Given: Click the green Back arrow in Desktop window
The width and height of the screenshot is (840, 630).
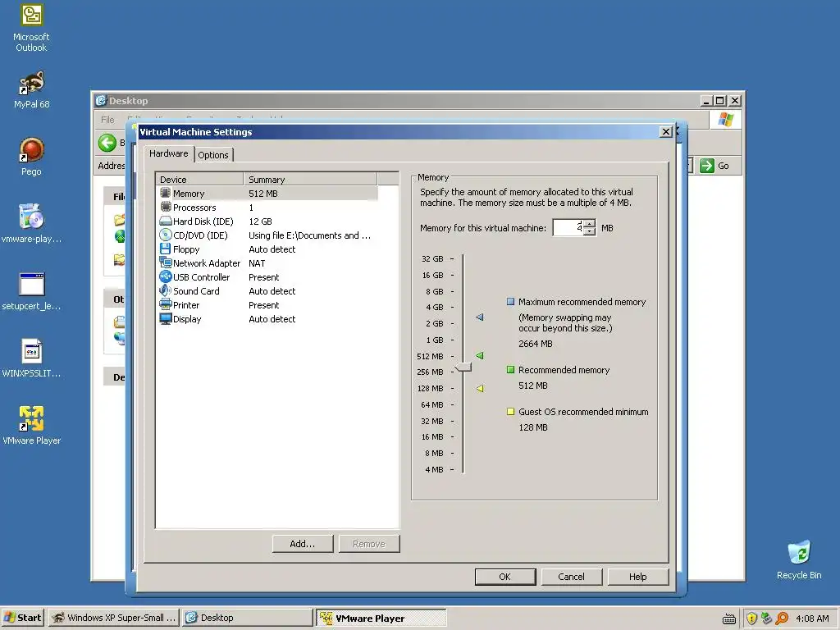Looking at the screenshot, I should 107,143.
